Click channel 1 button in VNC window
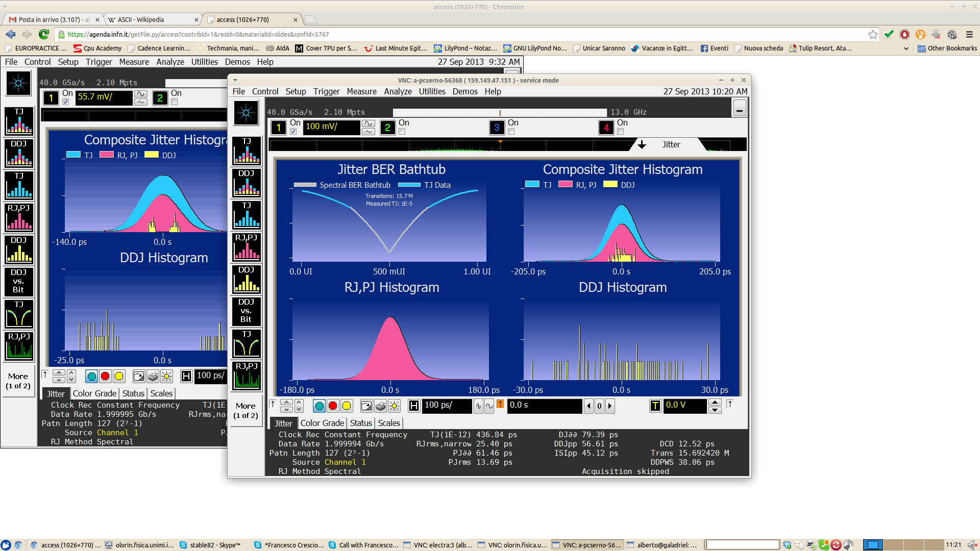980x551 pixels. (x=279, y=128)
